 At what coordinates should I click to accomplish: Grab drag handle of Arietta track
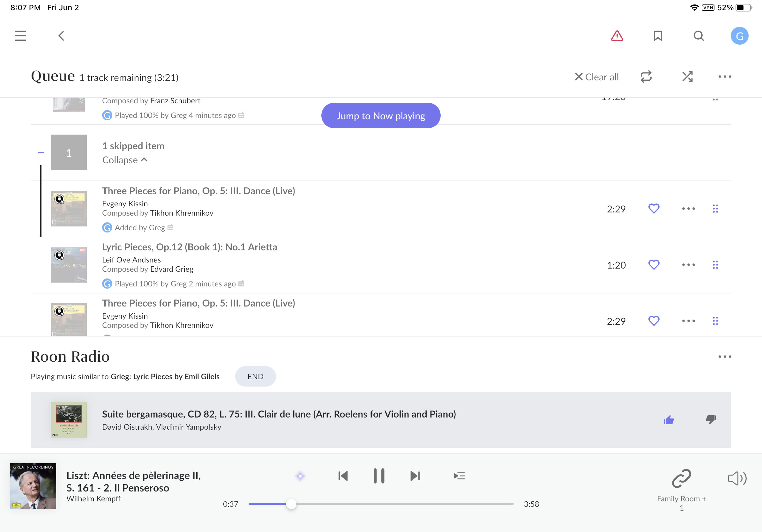[x=715, y=265]
